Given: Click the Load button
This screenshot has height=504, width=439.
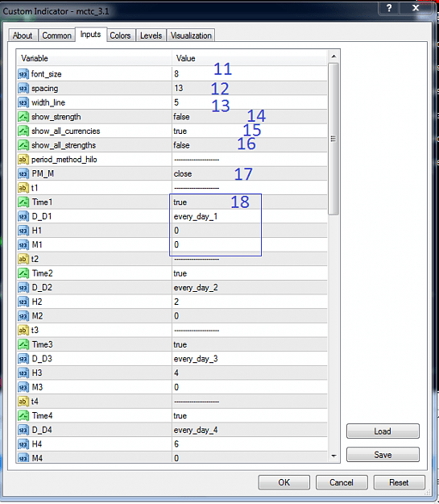Looking at the screenshot, I should click(x=383, y=431).
